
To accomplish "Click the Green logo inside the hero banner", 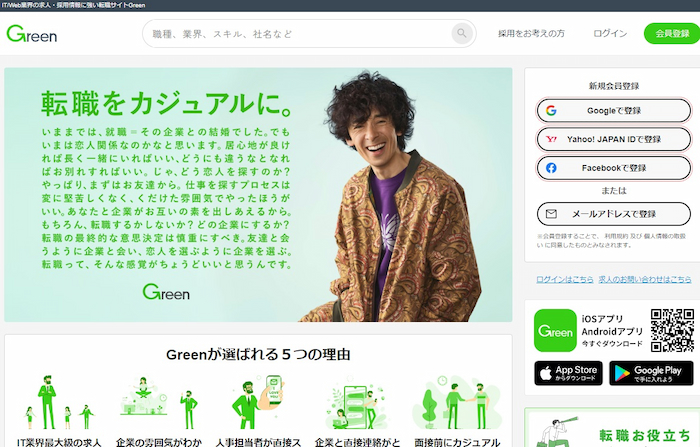I will point(166,292).
